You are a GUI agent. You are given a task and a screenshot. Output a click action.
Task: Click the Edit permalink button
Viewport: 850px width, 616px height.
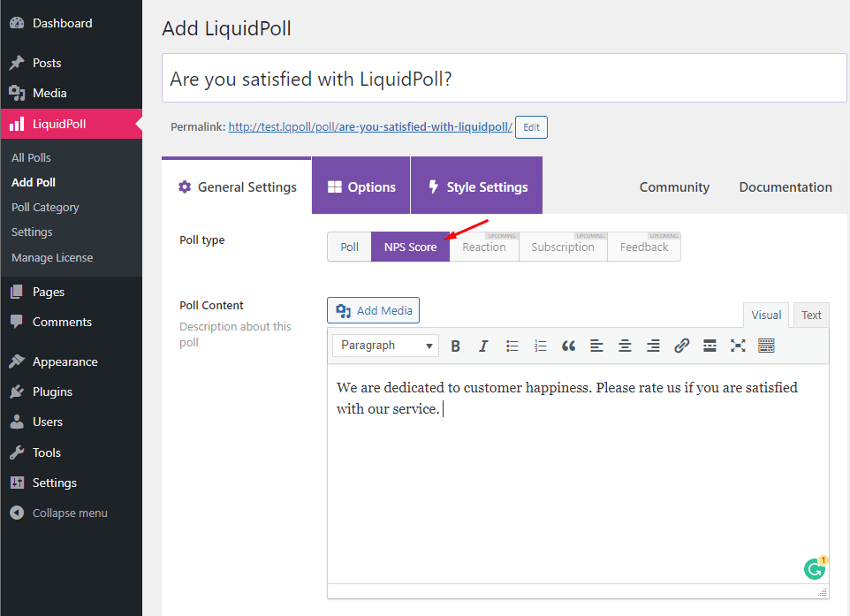pos(531,127)
